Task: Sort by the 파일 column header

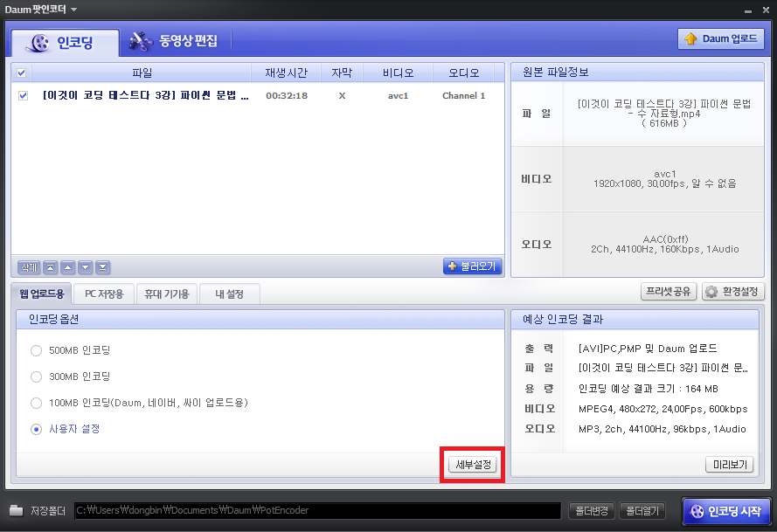Action: (x=142, y=73)
